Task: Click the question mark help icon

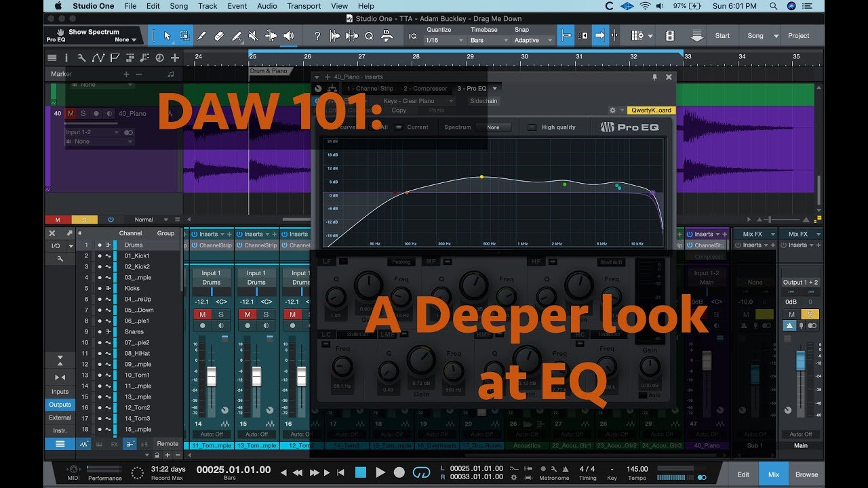Action: pos(317,36)
